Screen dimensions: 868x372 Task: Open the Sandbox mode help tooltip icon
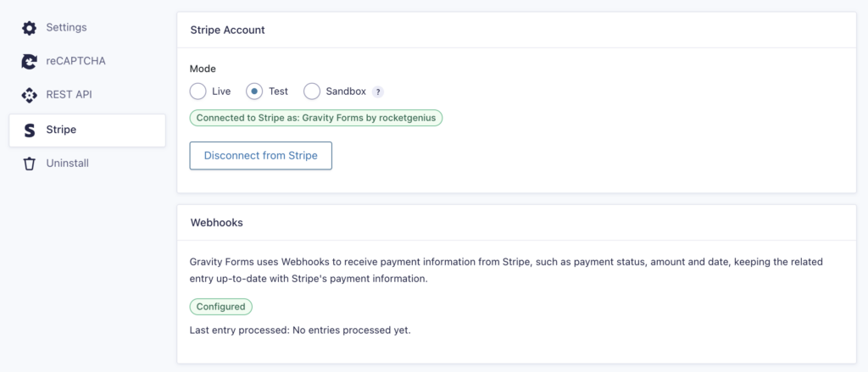[377, 92]
